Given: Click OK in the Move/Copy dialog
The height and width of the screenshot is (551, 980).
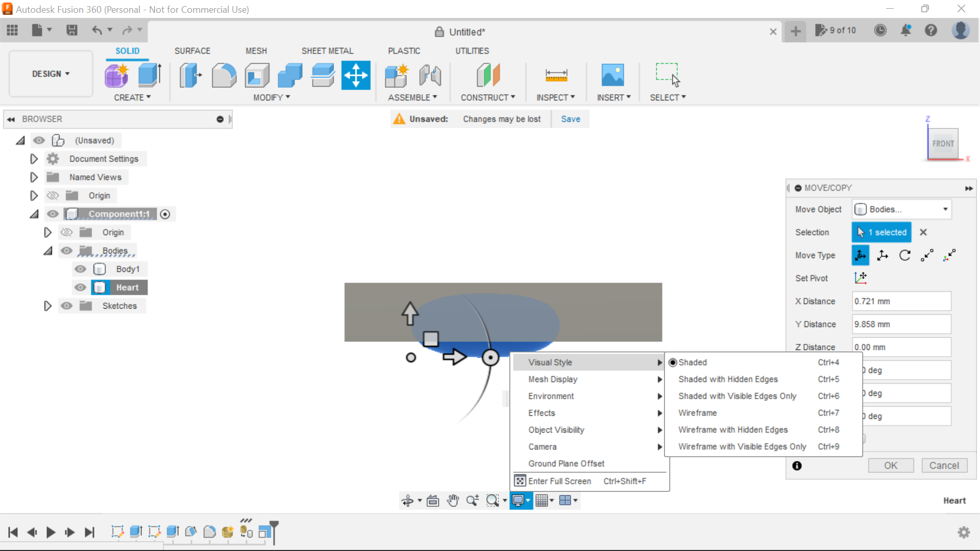Looking at the screenshot, I should click(x=890, y=465).
